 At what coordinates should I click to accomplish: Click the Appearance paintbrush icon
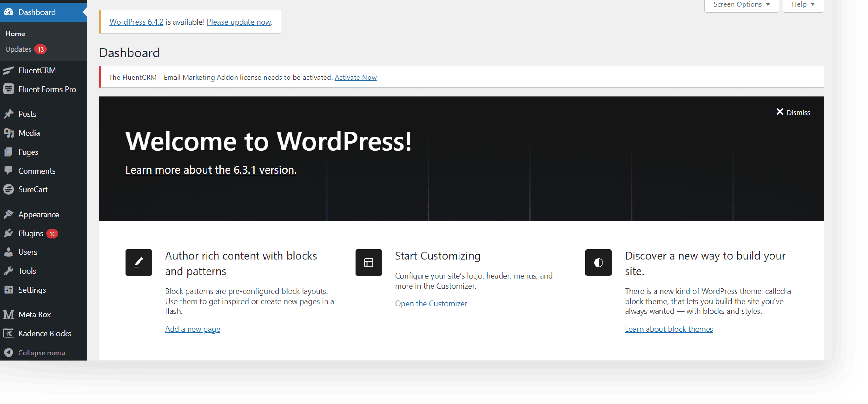coord(9,214)
